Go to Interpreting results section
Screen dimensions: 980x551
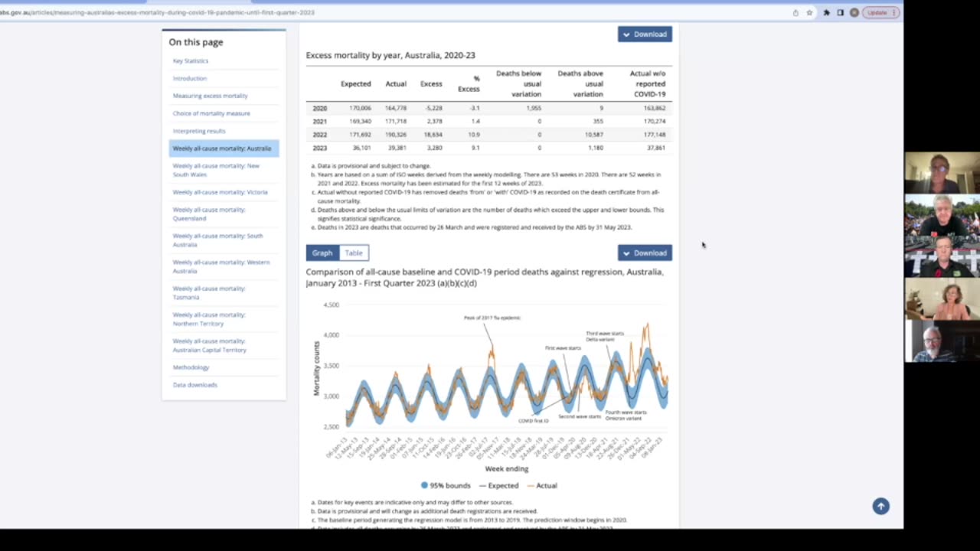coord(199,131)
